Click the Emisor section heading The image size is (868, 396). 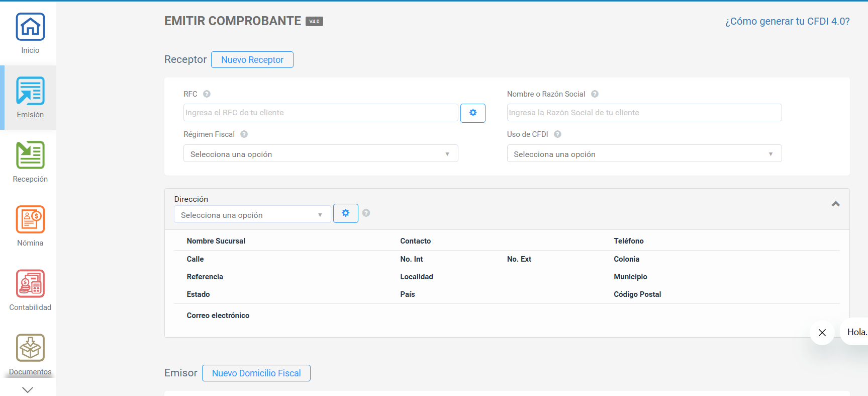pyautogui.click(x=181, y=373)
